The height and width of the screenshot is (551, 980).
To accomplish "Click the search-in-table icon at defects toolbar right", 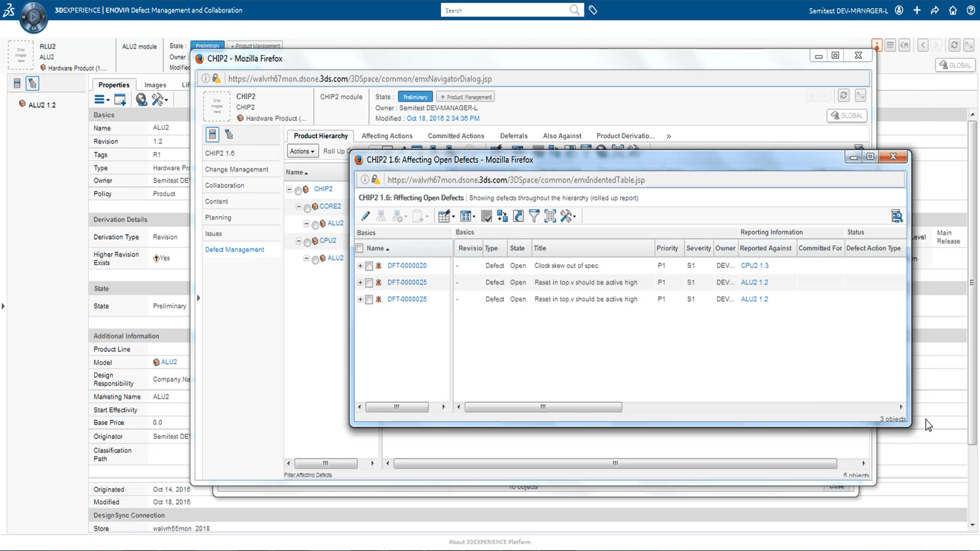I will click(897, 216).
